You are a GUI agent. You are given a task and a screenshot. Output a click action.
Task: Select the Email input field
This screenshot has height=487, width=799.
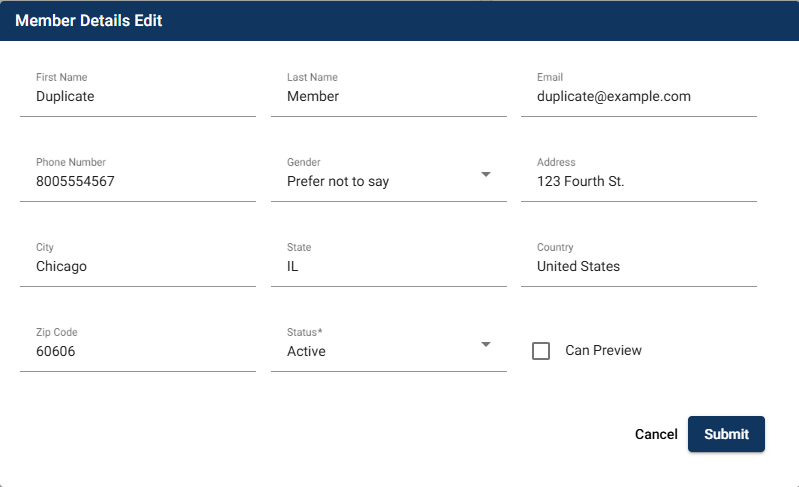tap(638, 97)
